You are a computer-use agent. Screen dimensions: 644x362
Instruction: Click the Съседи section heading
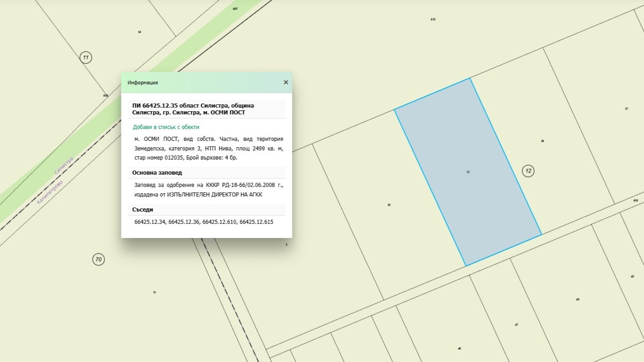(143, 210)
